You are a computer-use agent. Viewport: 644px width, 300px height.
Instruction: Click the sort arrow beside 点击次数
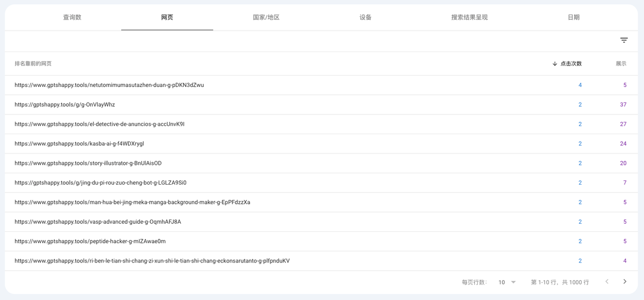554,64
